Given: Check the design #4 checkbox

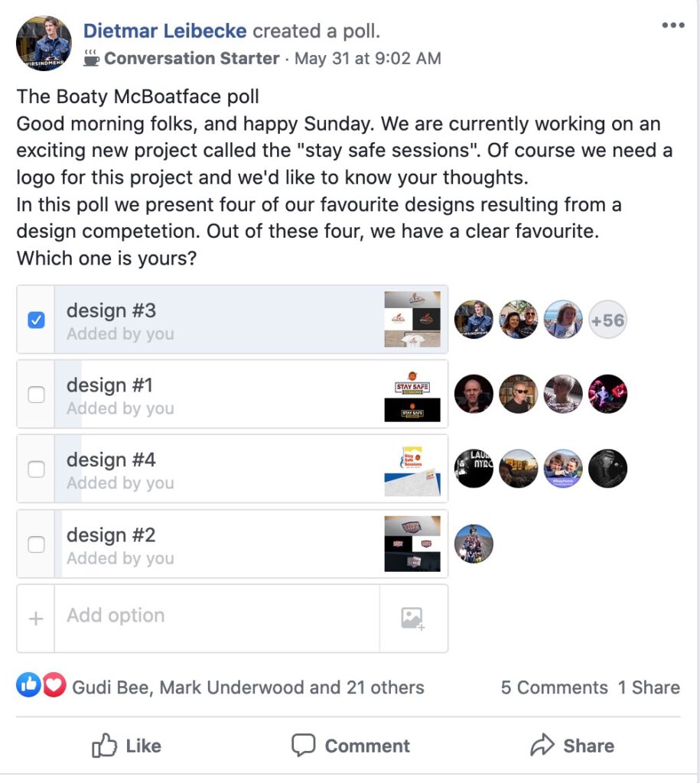Looking at the screenshot, I should click(36, 469).
